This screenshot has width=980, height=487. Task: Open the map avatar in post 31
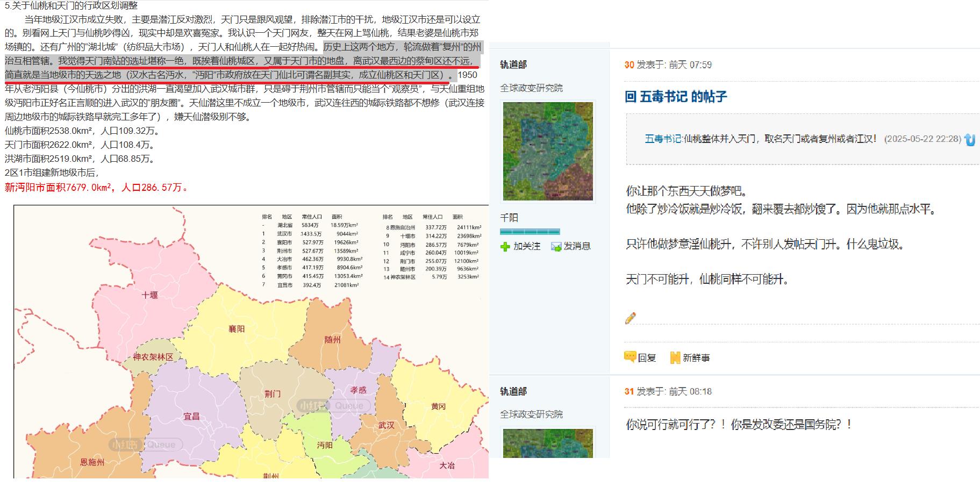click(x=548, y=443)
